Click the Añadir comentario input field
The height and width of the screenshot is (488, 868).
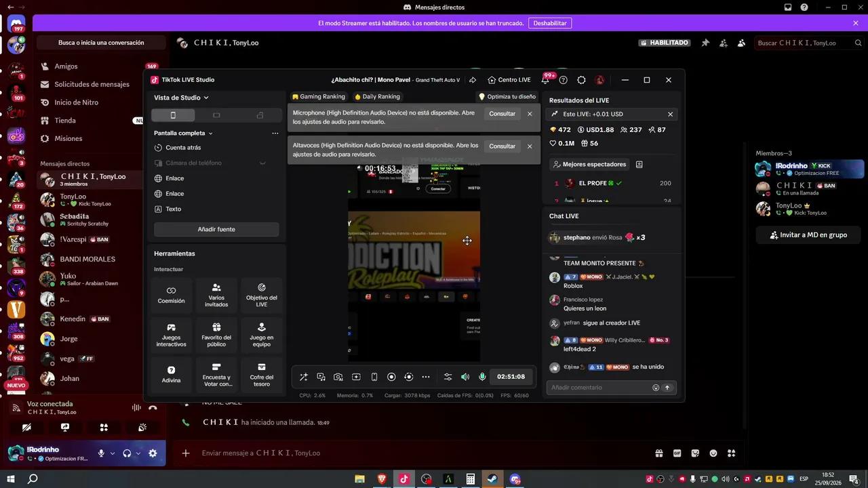600,388
